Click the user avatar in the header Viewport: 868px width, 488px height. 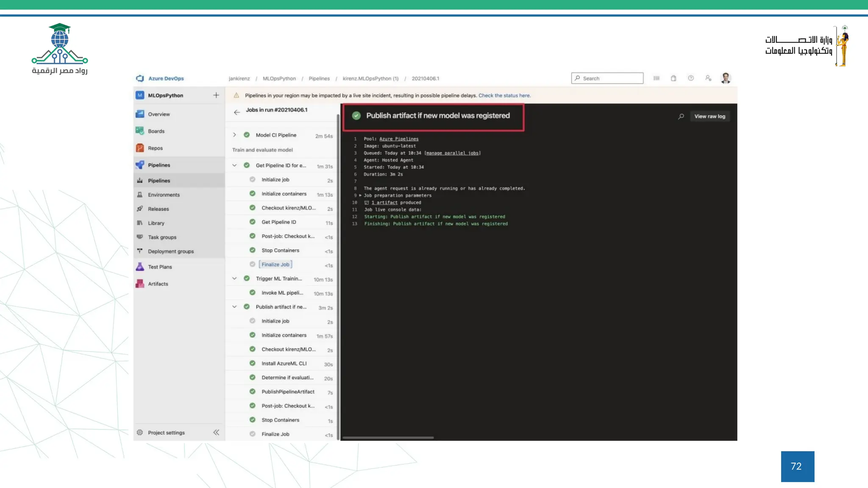point(726,78)
